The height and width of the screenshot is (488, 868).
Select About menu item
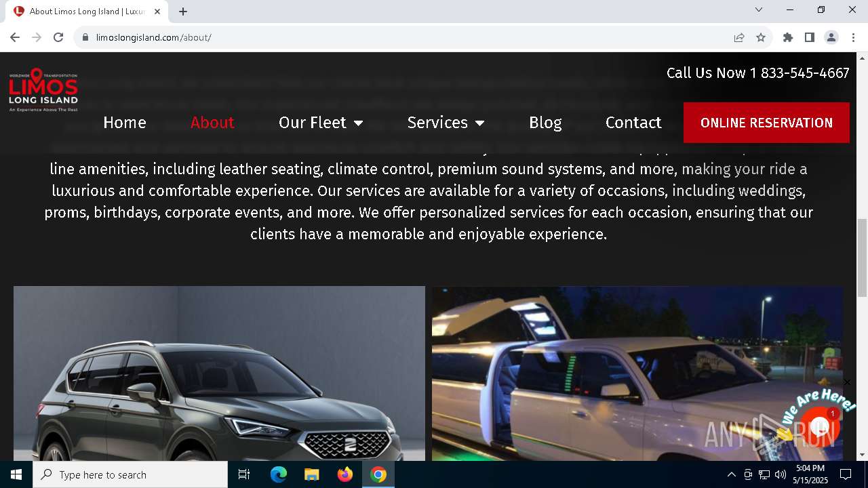click(x=212, y=123)
